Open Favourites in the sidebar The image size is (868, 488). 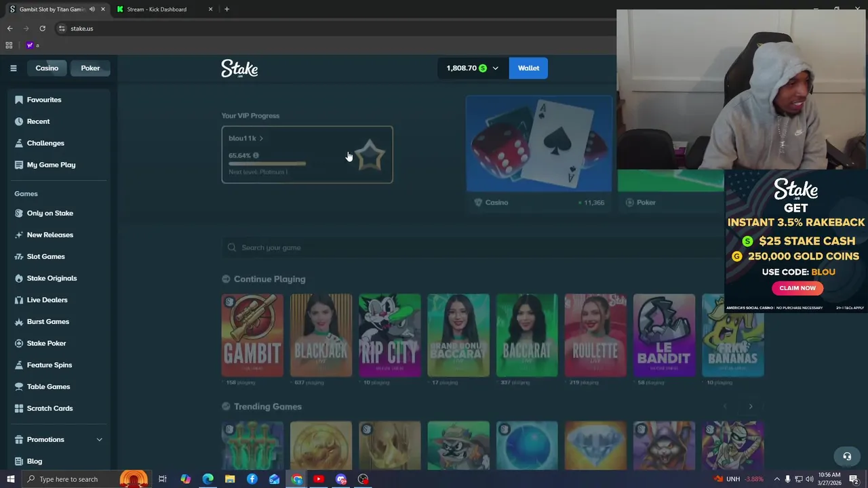(44, 100)
